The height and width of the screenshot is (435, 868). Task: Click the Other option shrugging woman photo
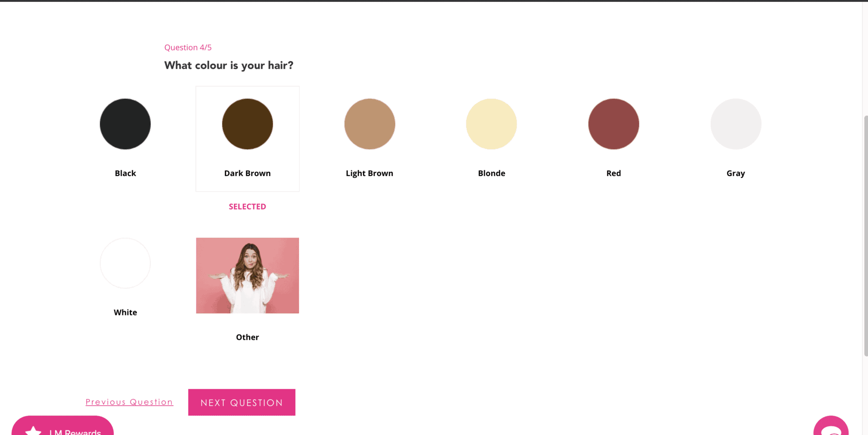tap(247, 275)
